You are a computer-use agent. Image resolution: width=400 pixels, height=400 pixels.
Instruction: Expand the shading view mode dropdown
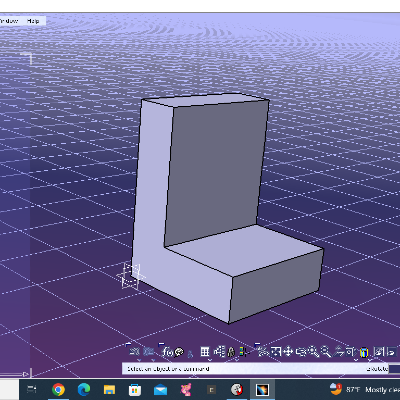point(370,360)
